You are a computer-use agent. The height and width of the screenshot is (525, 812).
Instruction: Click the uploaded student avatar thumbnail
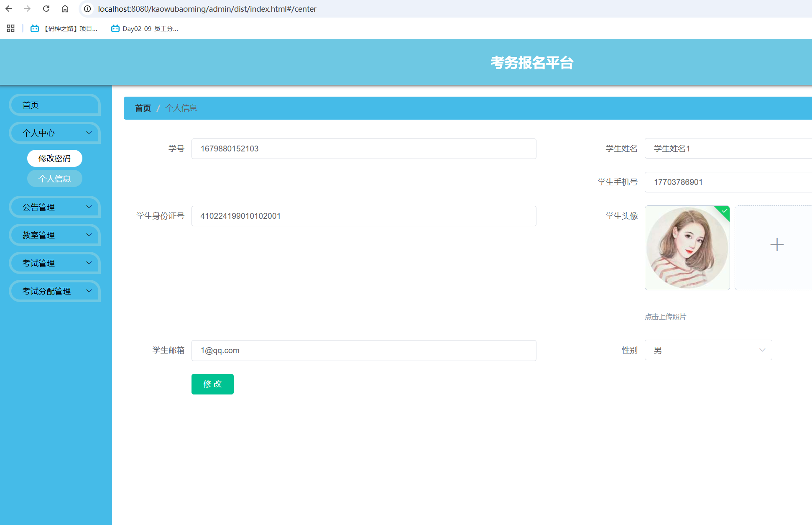click(687, 248)
